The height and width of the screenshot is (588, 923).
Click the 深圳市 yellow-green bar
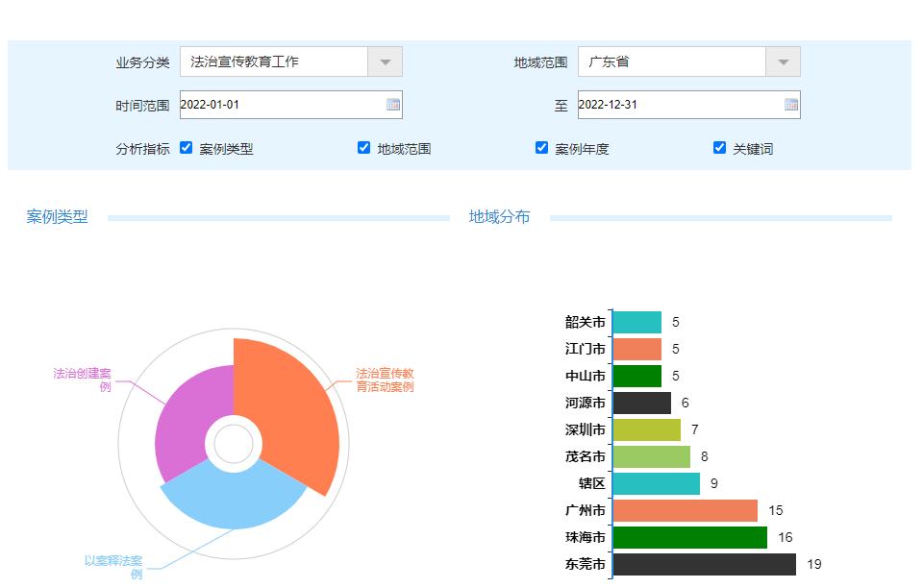coord(646,429)
